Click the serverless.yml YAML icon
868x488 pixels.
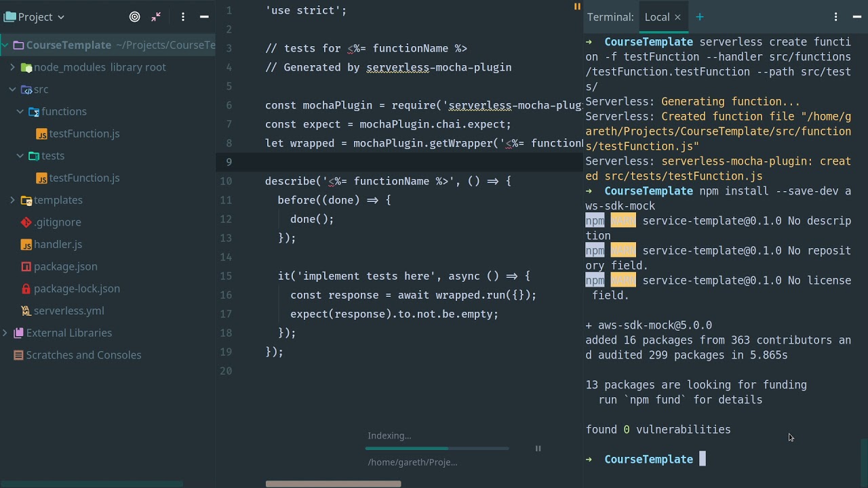pyautogui.click(x=26, y=310)
